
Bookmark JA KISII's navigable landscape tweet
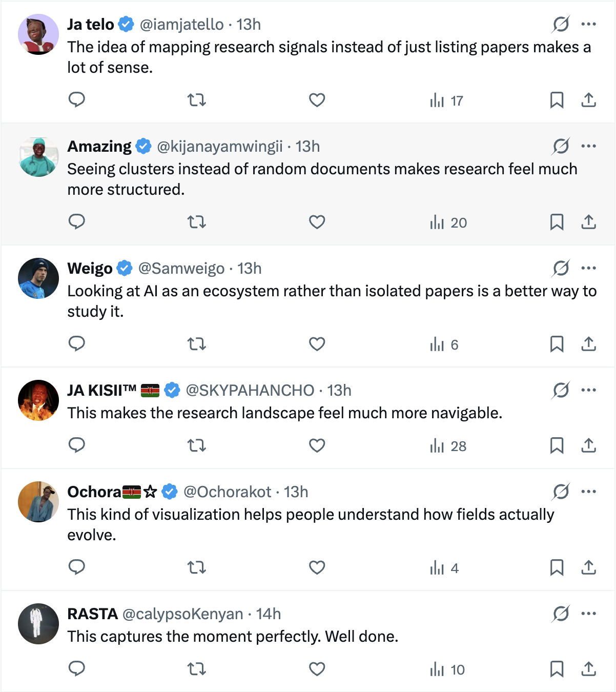(x=557, y=445)
